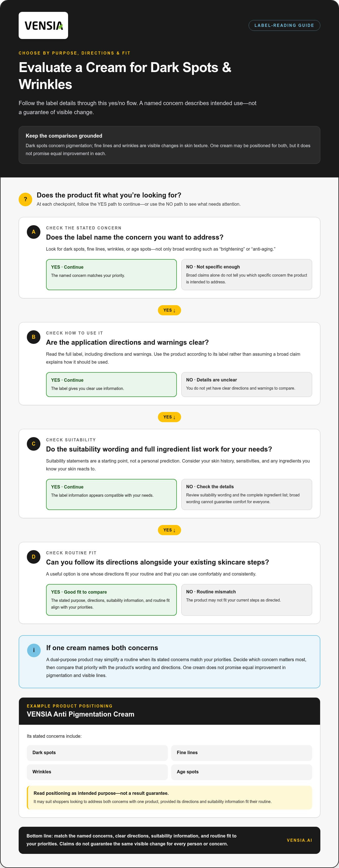Select the step B circle badge

click(33, 337)
